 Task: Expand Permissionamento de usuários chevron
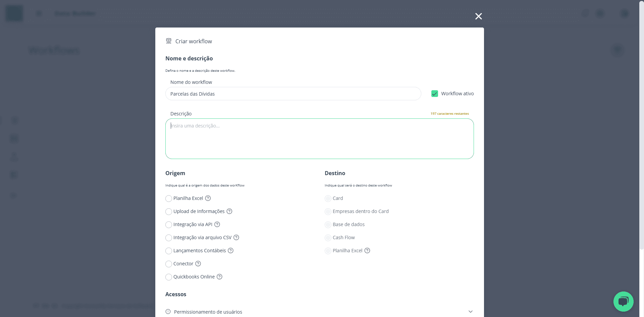(471, 312)
